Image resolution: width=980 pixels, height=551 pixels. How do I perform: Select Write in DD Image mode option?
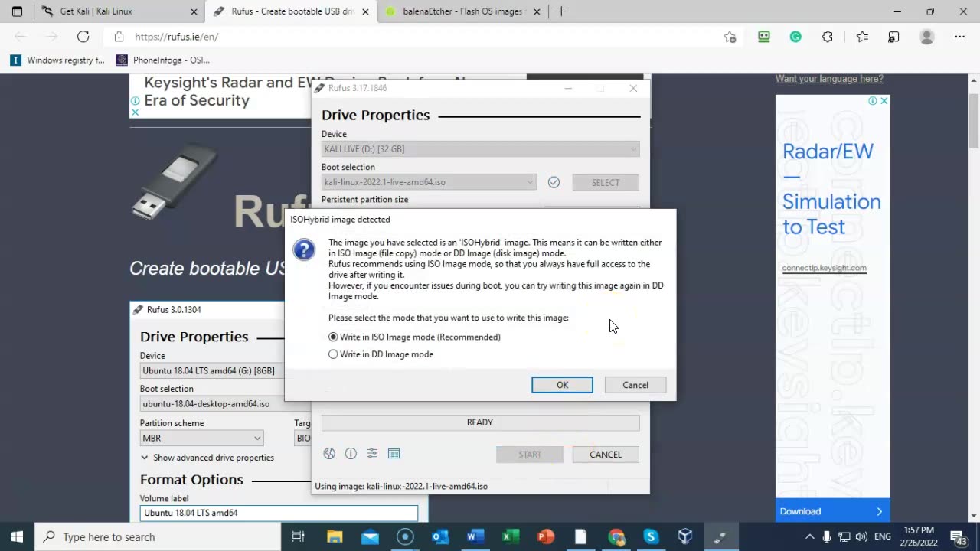(x=333, y=354)
